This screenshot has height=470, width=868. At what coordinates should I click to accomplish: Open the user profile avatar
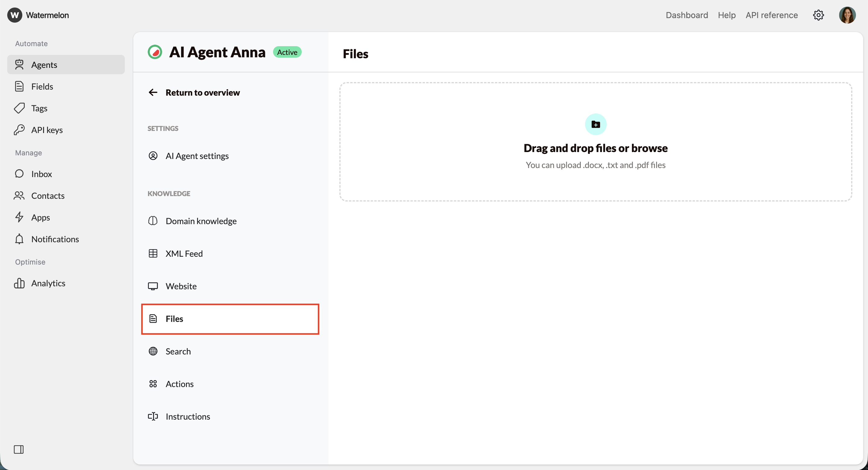pos(848,15)
